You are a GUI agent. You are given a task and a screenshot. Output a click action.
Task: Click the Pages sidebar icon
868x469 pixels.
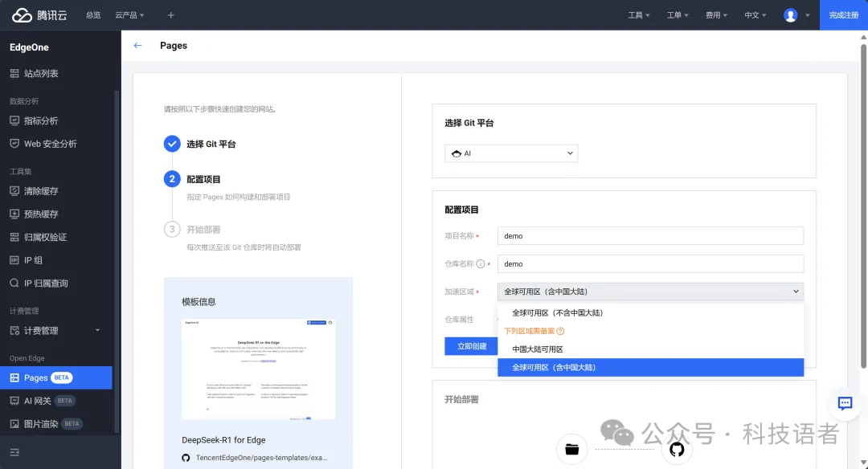14,377
